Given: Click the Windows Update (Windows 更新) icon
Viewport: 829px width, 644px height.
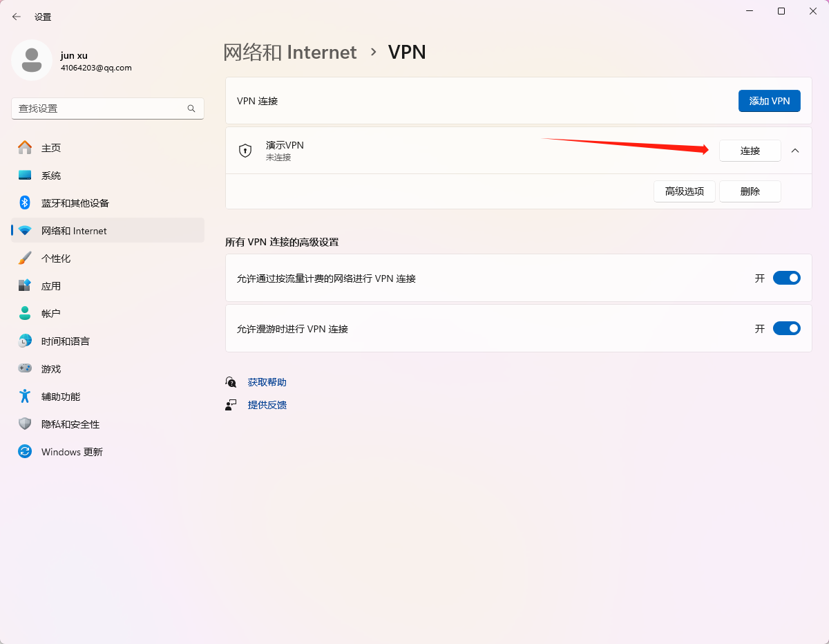Looking at the screenshot, I should pyautogui.click(x=25, y=452).
